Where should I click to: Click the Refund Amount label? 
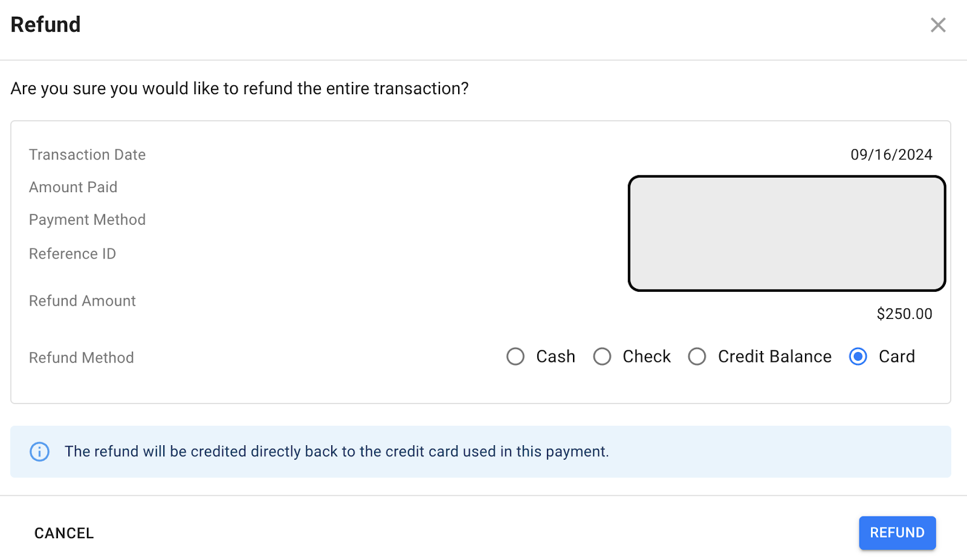click(x=83, y=301)
